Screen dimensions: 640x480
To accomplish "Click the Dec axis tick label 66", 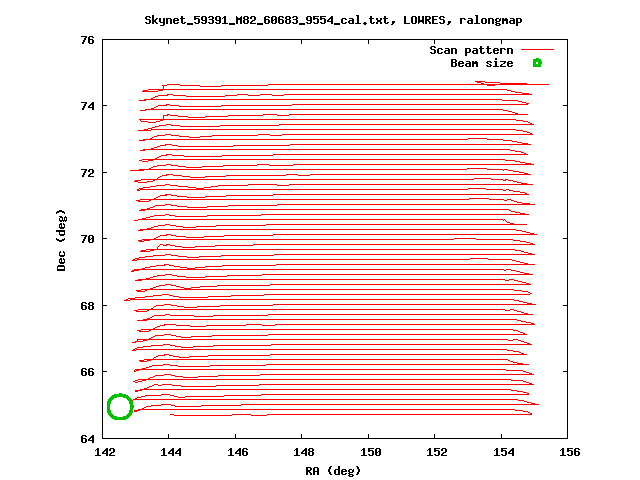I will tap(87, 372).
